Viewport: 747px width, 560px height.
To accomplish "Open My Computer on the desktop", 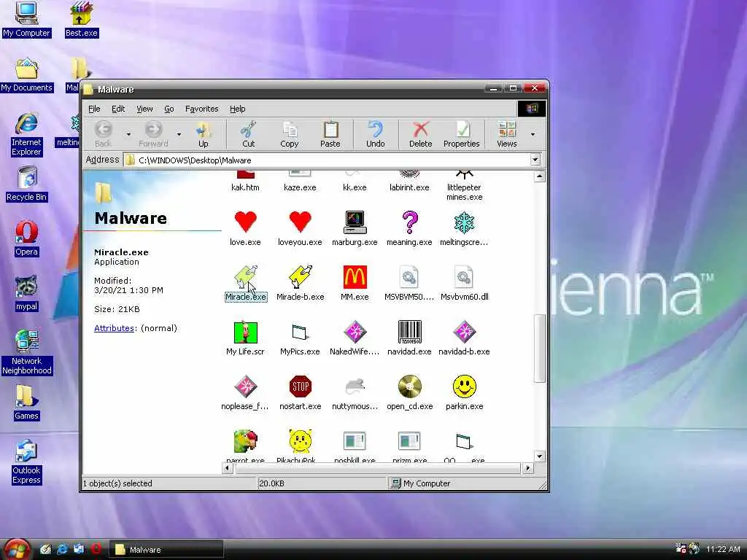I will tap(27, 20).
